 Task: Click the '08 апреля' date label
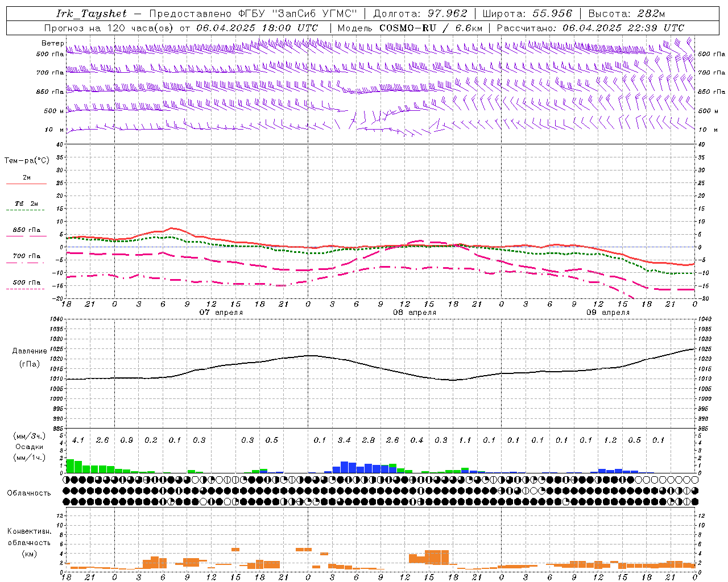pos(415,313)
